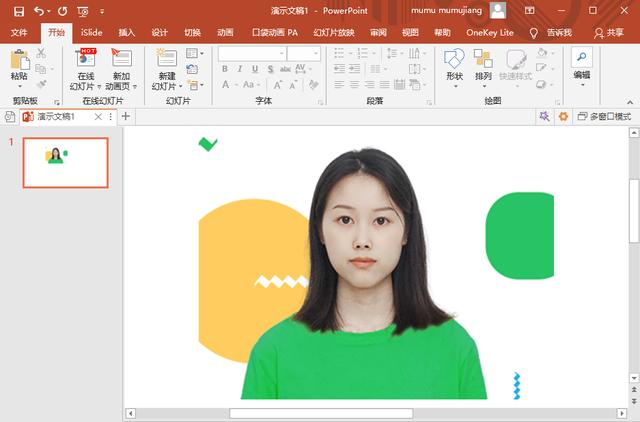Viewport: 640px width, 422px height.
Task: Open the 排列 arrange menu
Action: click(x=483, y=67)
